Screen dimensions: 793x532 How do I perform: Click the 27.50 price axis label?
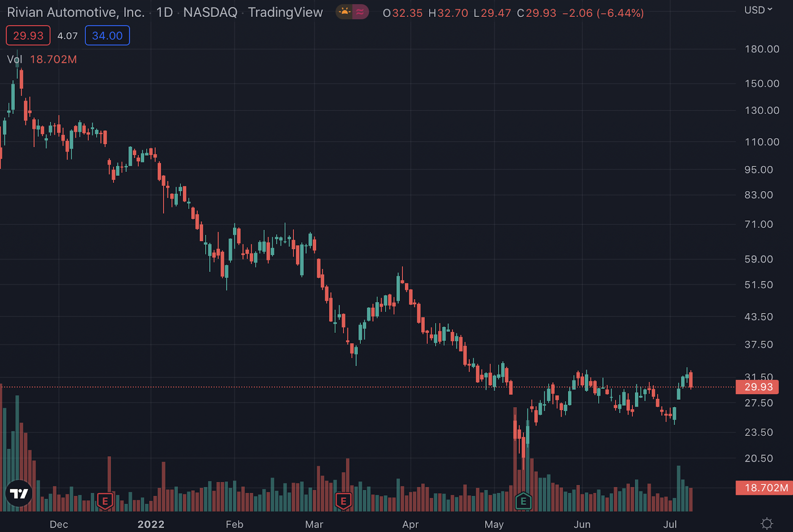(x=759, y=403)
